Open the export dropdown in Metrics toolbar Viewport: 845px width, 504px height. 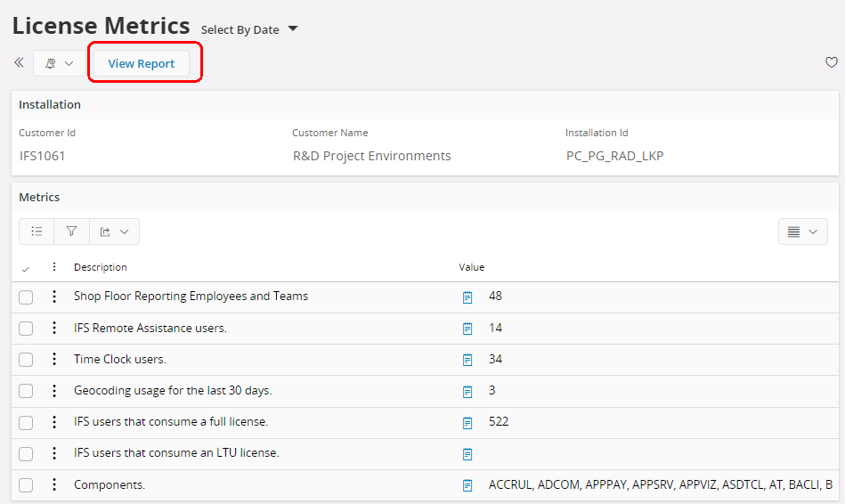click(x=114, y=232)
